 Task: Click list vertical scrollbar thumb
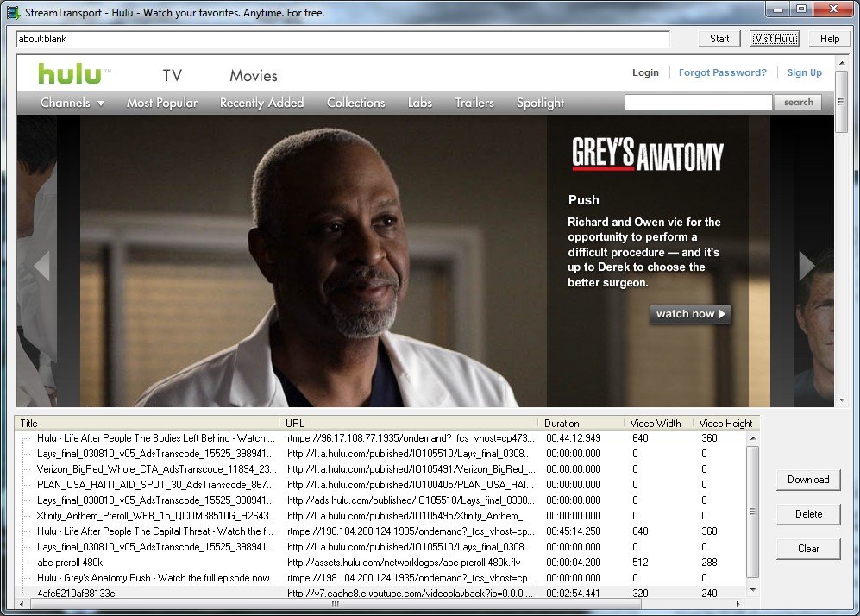tap(753, 512)
